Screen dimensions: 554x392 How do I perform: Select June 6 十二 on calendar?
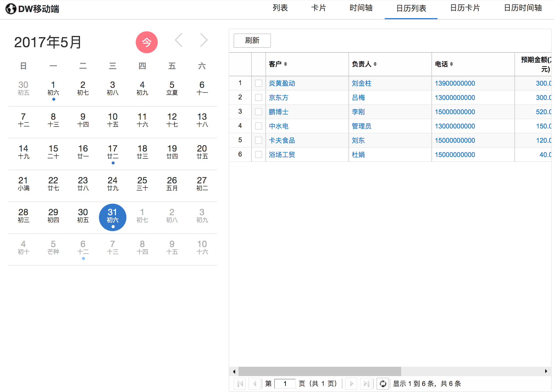83,249
